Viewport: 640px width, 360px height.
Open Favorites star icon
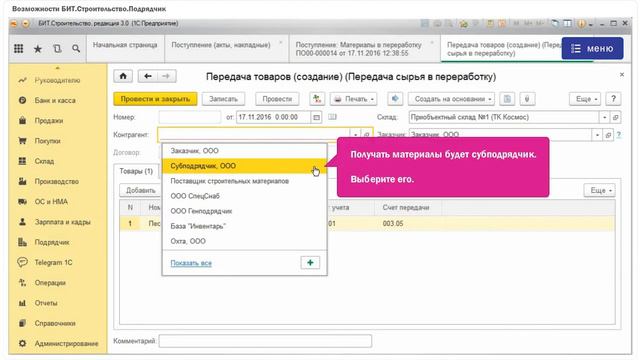38,49
